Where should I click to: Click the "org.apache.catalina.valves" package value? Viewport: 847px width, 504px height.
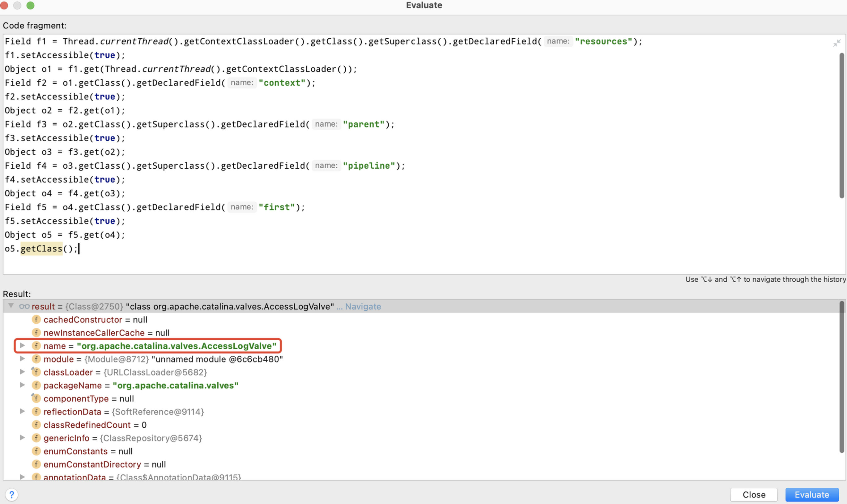(175, 385)
